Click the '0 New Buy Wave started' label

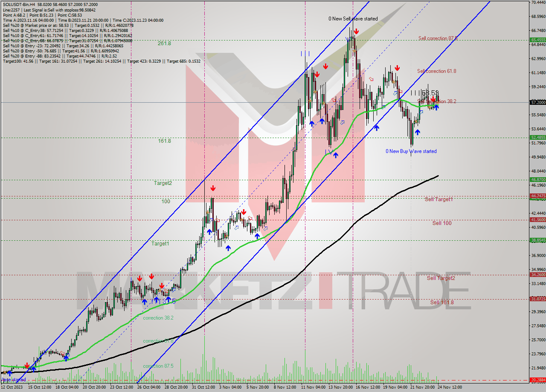pos(411,151)
